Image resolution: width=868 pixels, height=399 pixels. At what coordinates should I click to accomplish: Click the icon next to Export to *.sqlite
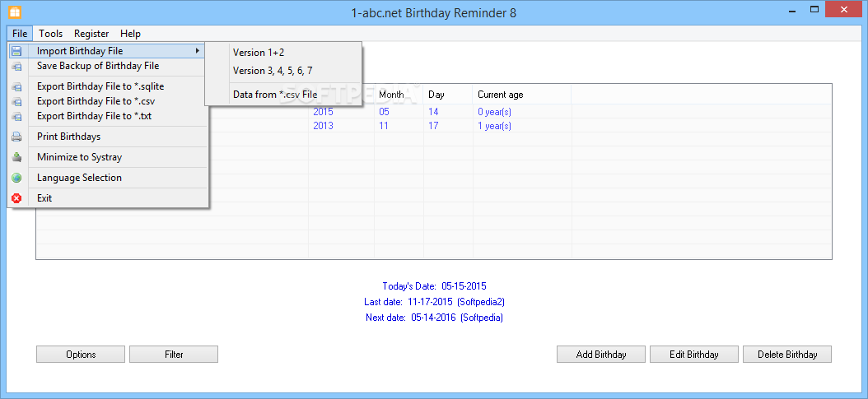click(16, 86)
